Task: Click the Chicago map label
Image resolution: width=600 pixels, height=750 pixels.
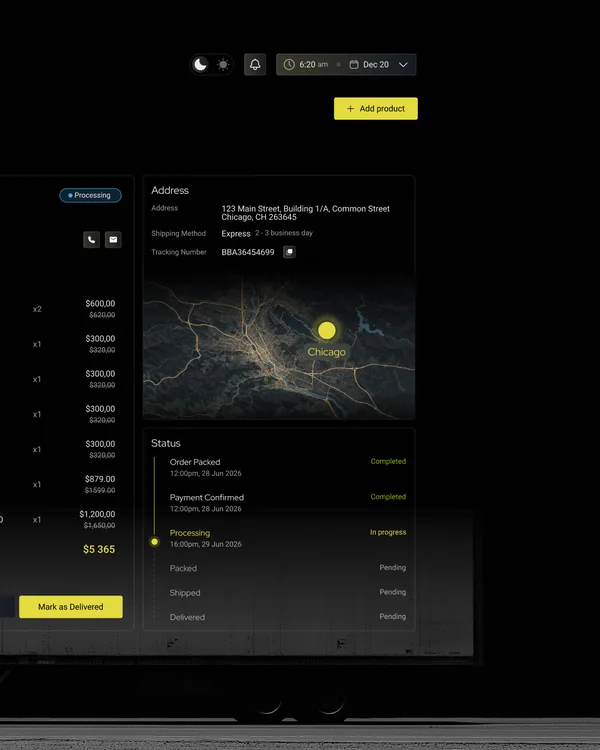Action: coord(326,352)
